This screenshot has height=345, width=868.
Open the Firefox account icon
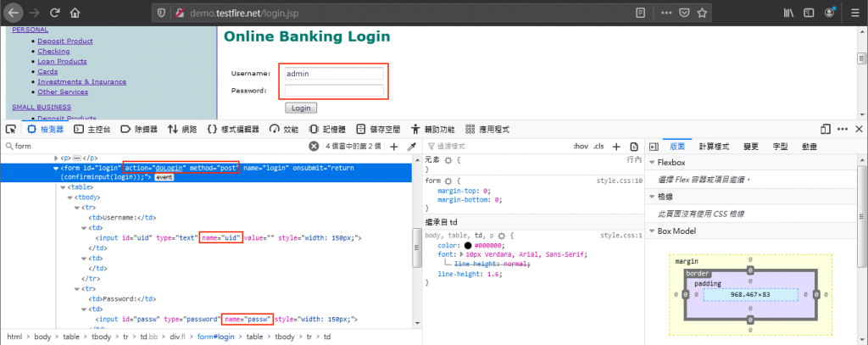[x=830, y=12]
